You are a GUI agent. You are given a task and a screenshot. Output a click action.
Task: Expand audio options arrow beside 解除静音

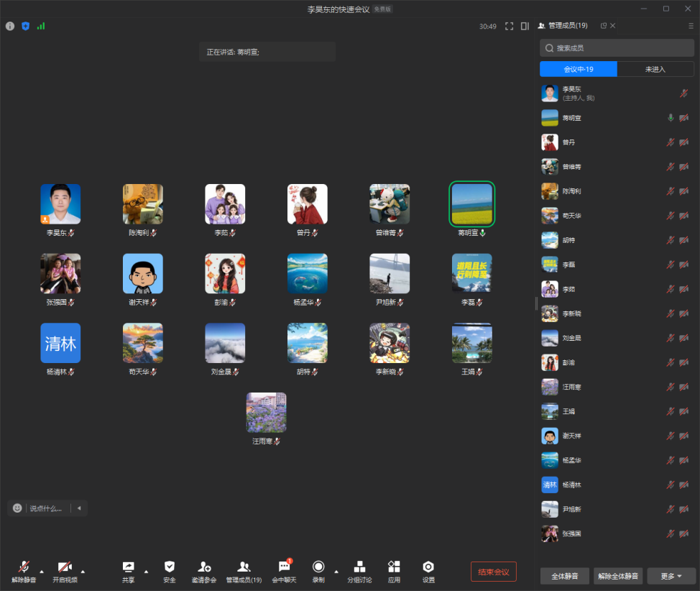pyautogui.click(x=41, y=572)
